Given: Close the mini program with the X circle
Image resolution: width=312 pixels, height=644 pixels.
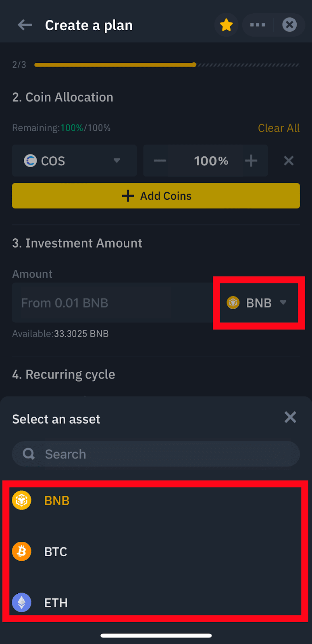Looking at the screenshot, I should tap(289, 25).
